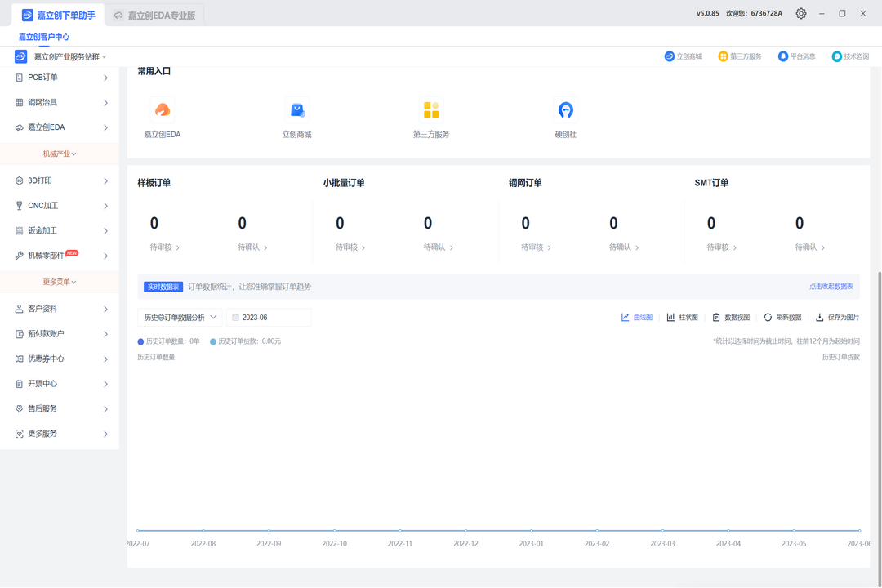Open SMT订单 待审核 link
The height and width of the screenshot is (588, 882).
[x=722, y=247]
